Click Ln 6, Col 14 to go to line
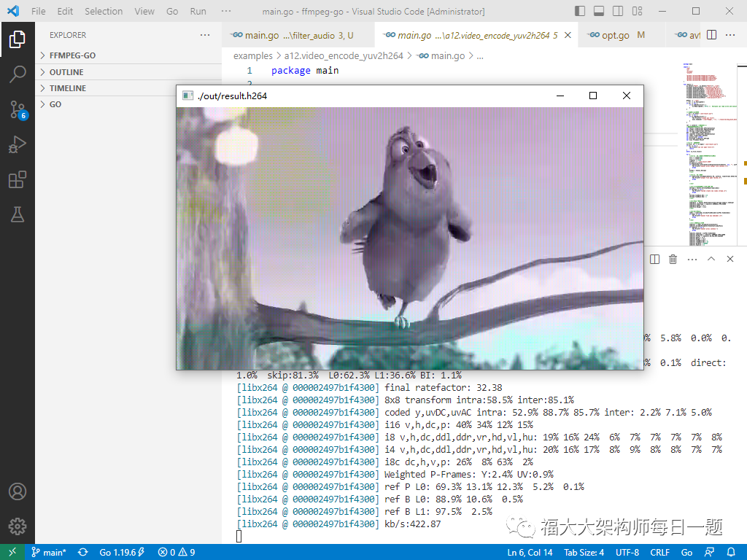This screenshot has width=747, height=560. (x=530, y=552)
